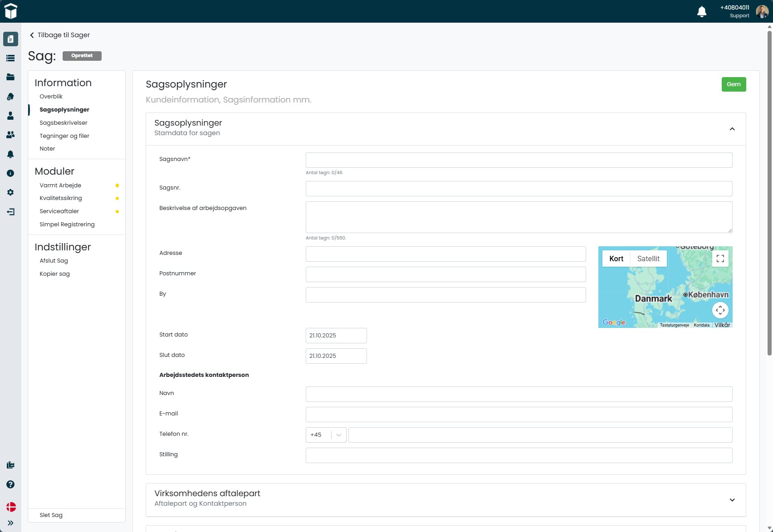Switch map to Satellit view
Viewport: 773px width, 532px height.
point(648,259)
